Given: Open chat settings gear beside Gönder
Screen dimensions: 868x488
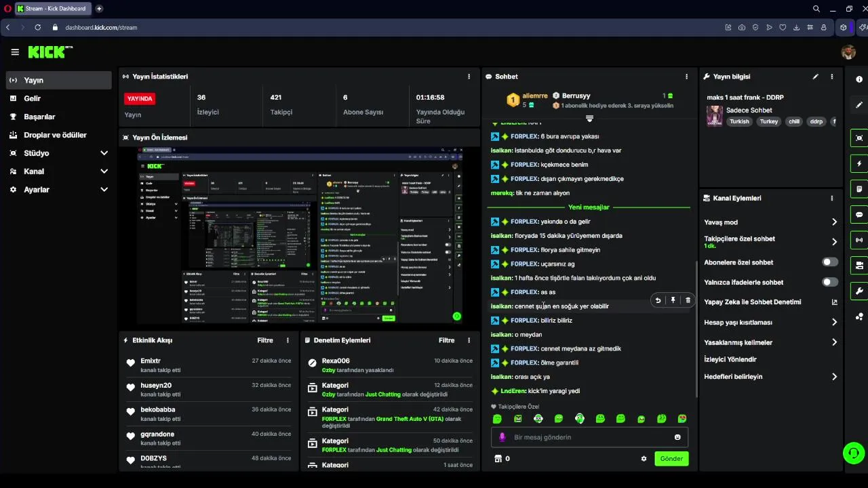Looking at the screenshot, I should 644,459.
